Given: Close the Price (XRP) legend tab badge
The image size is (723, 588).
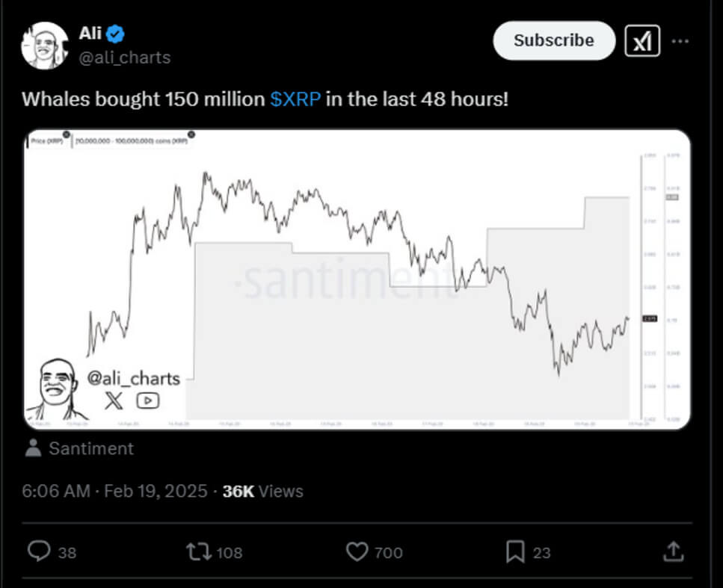Looking at the screenshot, I should click(67, 135).
